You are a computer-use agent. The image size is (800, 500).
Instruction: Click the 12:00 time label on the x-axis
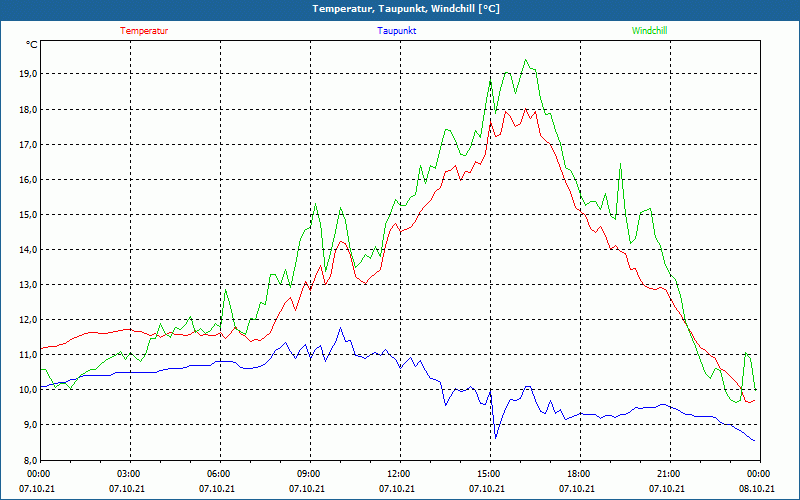[400, 474]
